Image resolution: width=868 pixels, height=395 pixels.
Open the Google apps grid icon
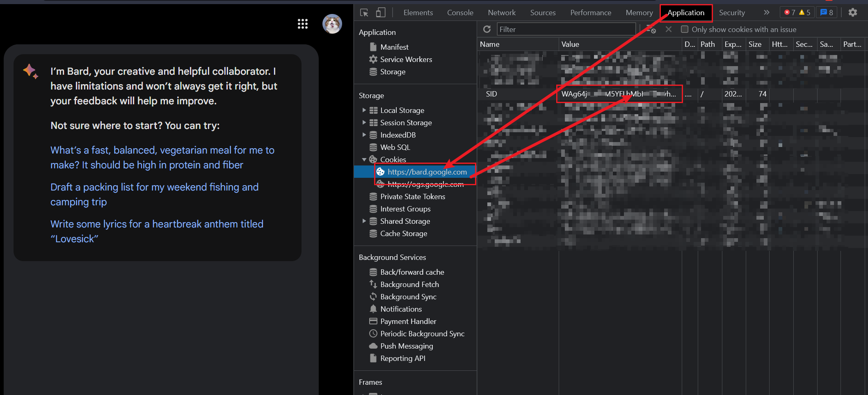point(303,24)
